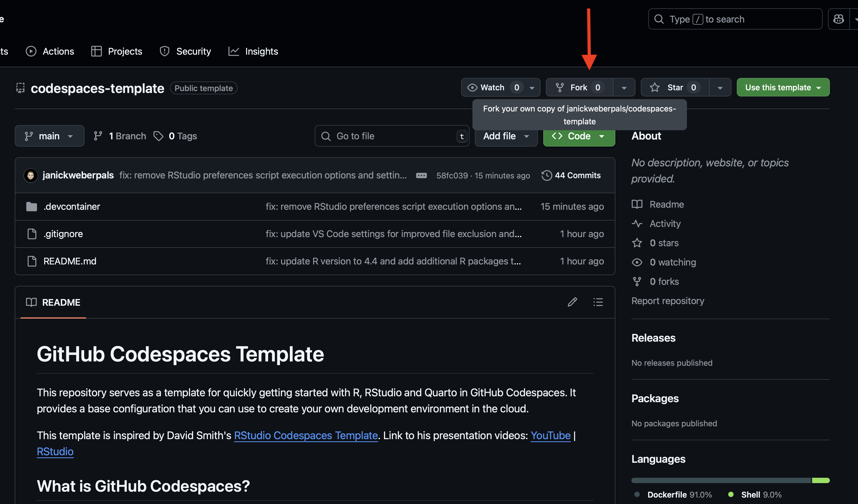This screenshot has width=858, height=504.
Task: Click the 44 Commits history link
Action: point(571,175)
